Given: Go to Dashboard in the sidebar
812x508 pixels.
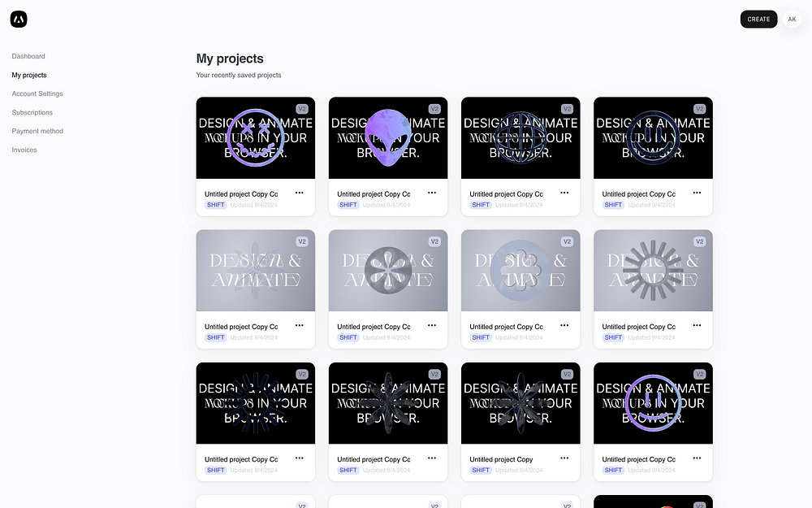Looking at the screenshot, I should click(28, 56).
